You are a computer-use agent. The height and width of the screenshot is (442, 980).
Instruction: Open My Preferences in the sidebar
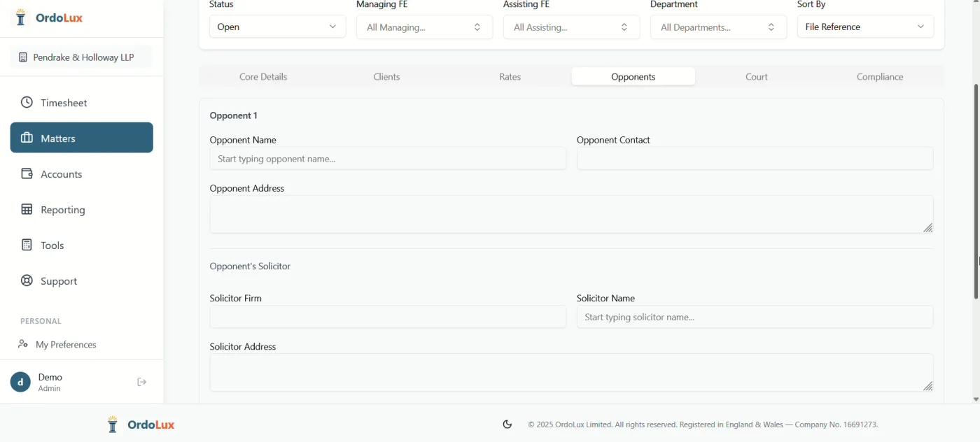click(x=66, y=345)
